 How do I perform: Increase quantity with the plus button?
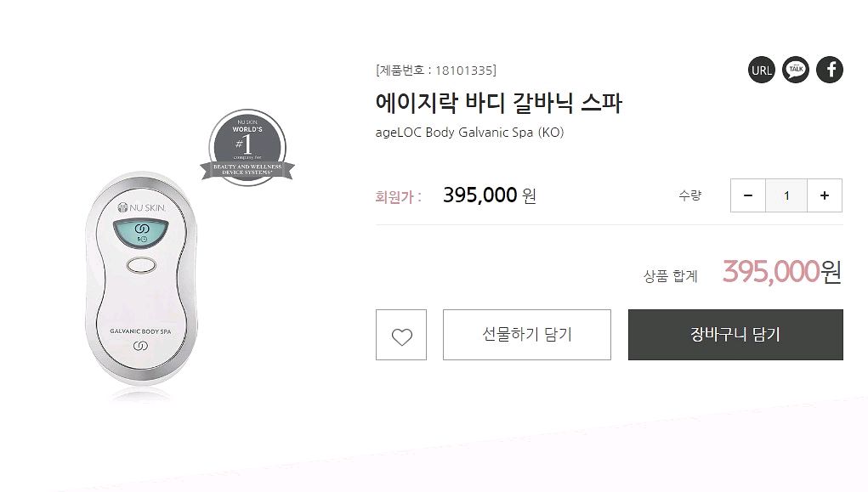(824, 195)
